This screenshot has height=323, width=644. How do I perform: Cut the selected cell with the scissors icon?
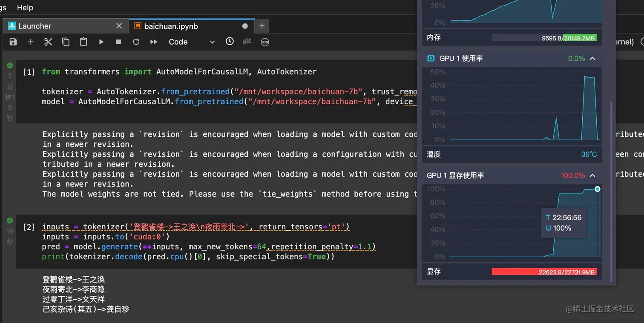[48, 42]
